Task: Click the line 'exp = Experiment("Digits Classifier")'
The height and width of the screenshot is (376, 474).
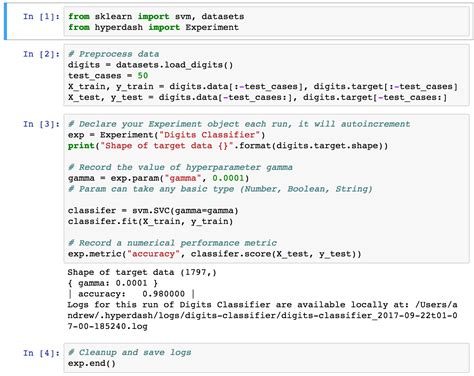Action: tap(167, 135)
